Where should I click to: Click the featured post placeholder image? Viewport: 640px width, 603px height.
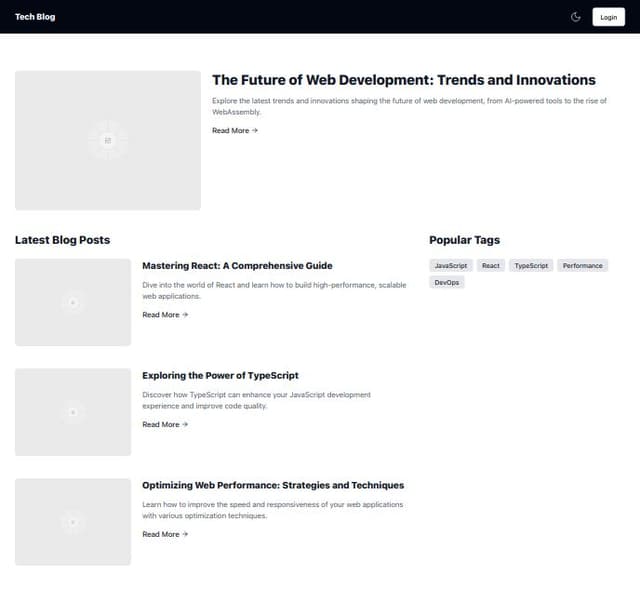pos(107,140)
